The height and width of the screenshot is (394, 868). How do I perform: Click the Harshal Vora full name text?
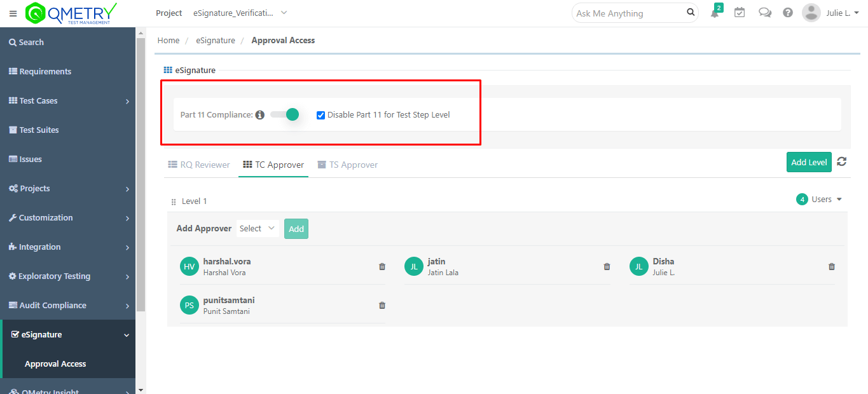click(x=224, y=273)
